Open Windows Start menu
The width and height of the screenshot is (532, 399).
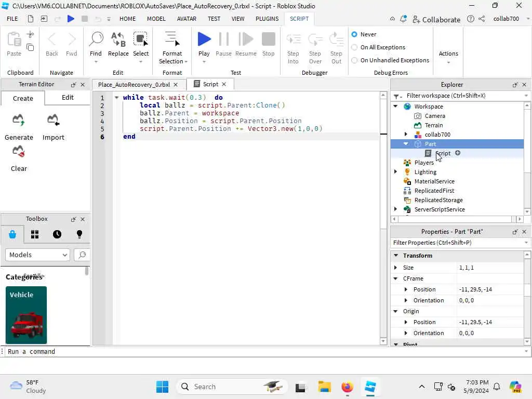point(162,387)
